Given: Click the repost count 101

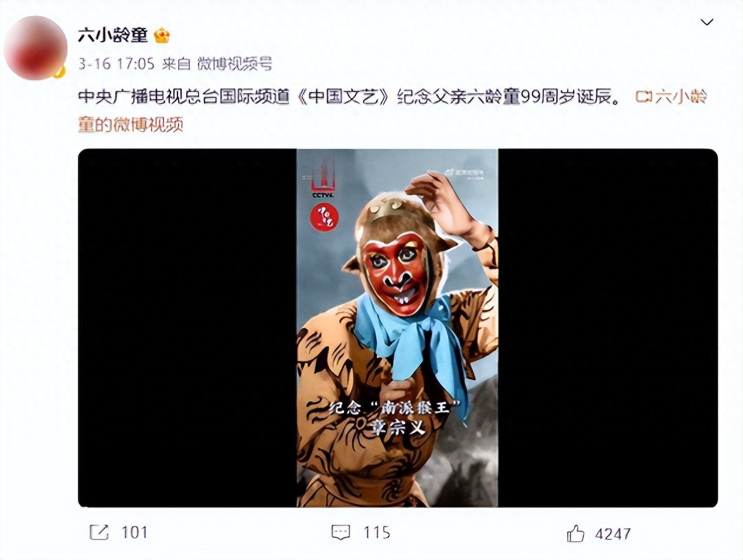Looking at the screenshot, I should (x=134, y=532).
